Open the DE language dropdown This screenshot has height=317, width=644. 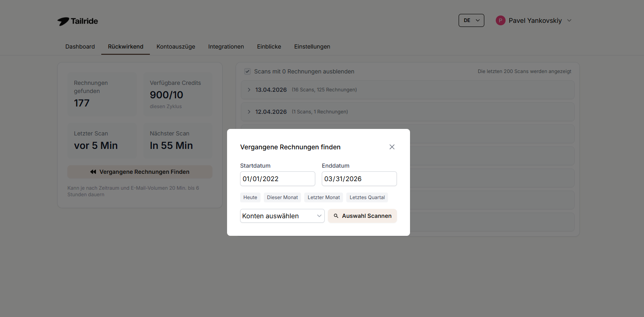pos(471,20)
